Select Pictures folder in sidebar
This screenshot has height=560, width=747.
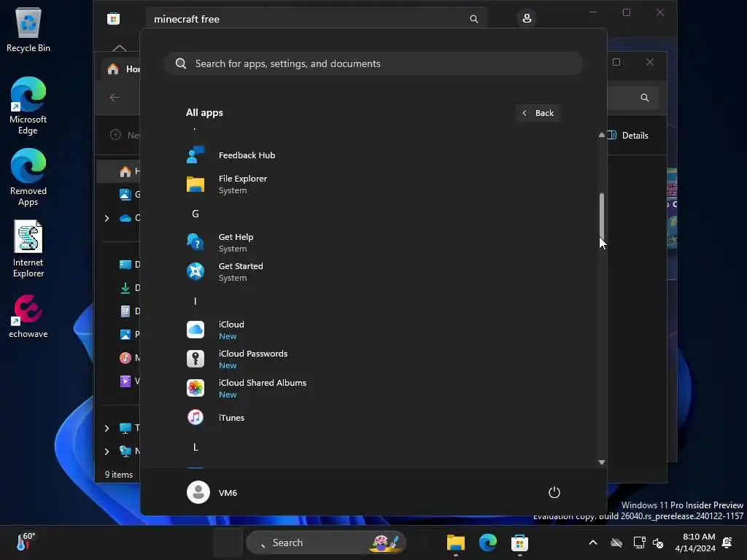pos(130,334)
